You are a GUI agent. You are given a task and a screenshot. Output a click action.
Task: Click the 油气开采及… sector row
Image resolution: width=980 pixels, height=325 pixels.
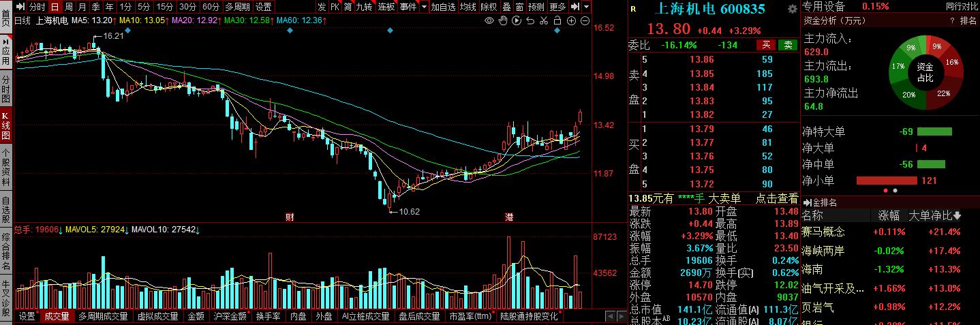point(891,288)
